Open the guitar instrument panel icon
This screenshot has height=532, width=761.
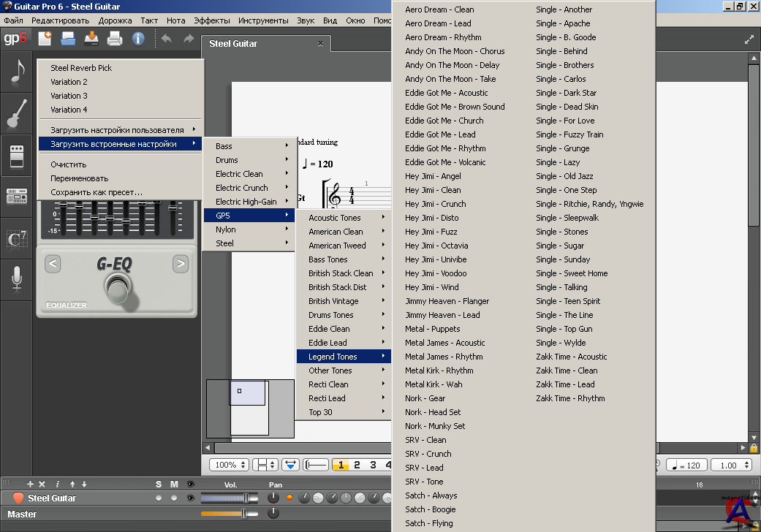pyautogui.click(x=18, y=113)
